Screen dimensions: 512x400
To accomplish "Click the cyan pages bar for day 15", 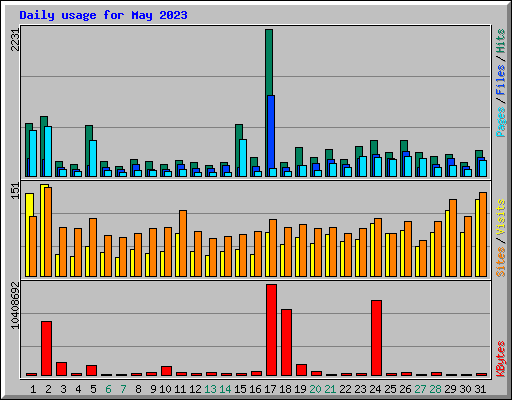I will tap(243, 158).
